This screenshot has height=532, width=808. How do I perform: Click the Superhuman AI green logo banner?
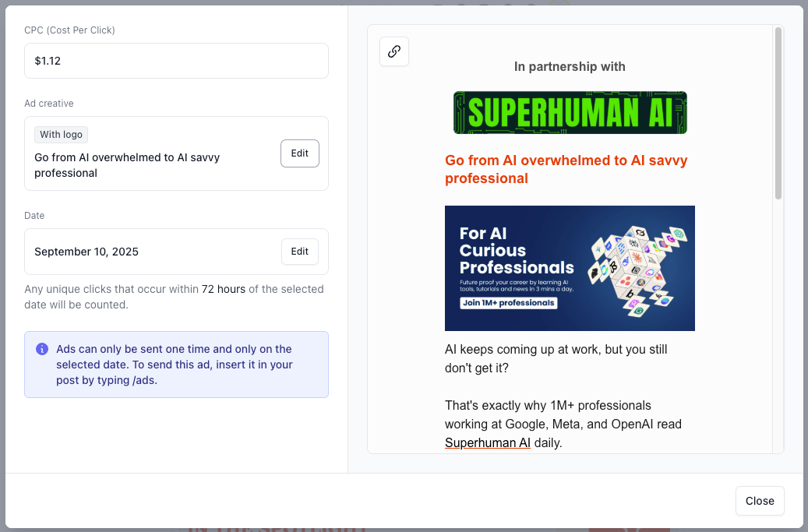[x=570, y=113]
